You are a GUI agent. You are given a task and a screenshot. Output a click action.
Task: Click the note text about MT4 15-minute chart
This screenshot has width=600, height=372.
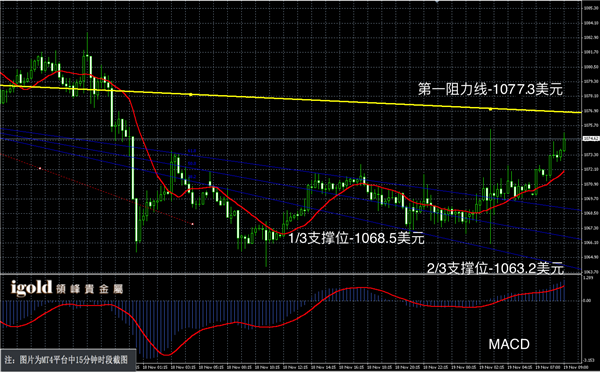coord(66,360)
